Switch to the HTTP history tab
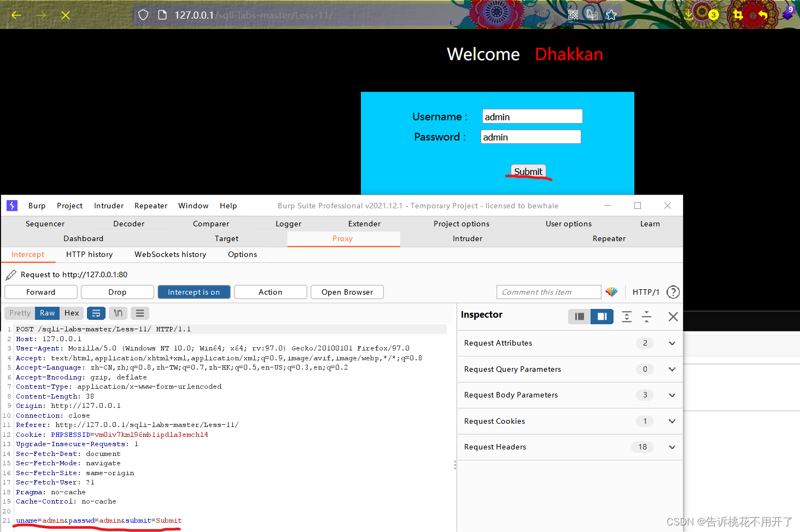This screenshot has height=532, width=800. click(90, 254)
